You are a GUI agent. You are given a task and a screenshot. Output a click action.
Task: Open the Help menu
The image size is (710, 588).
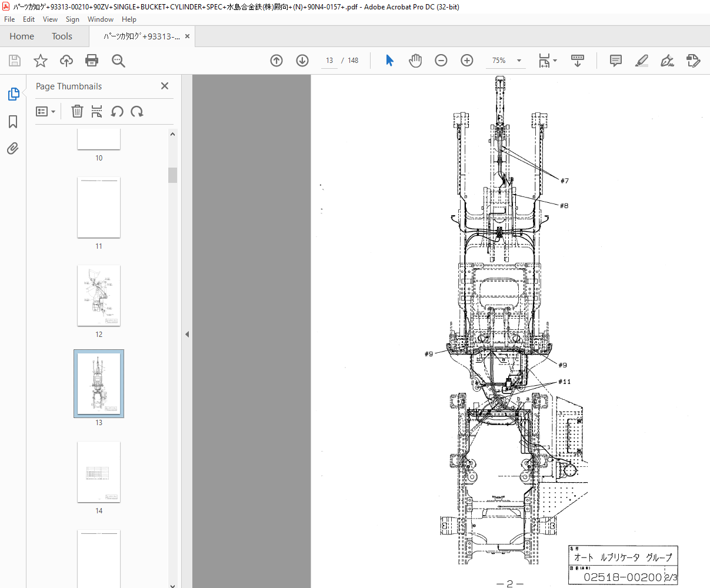point(129,19)
